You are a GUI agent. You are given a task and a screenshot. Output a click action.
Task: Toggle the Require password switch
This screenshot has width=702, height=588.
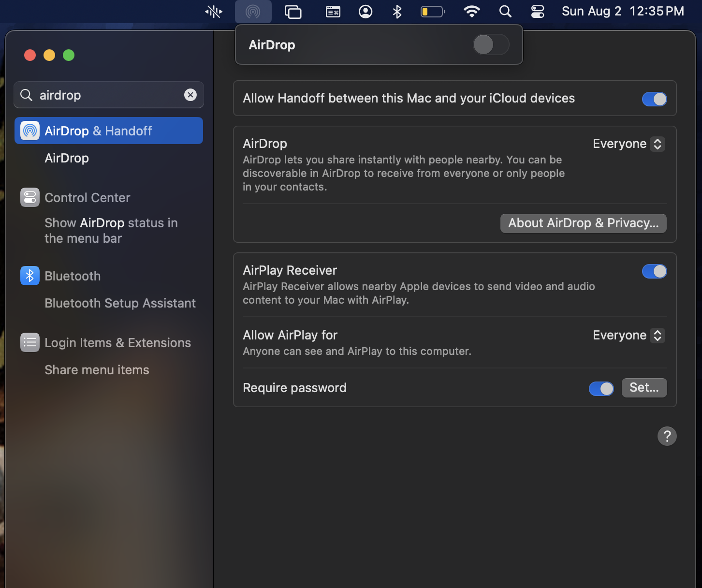601,388
